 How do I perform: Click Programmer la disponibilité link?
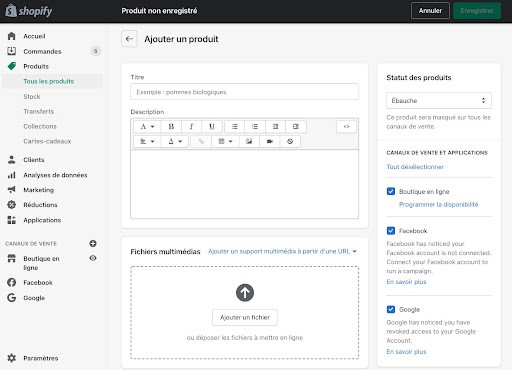click(439, 204)
